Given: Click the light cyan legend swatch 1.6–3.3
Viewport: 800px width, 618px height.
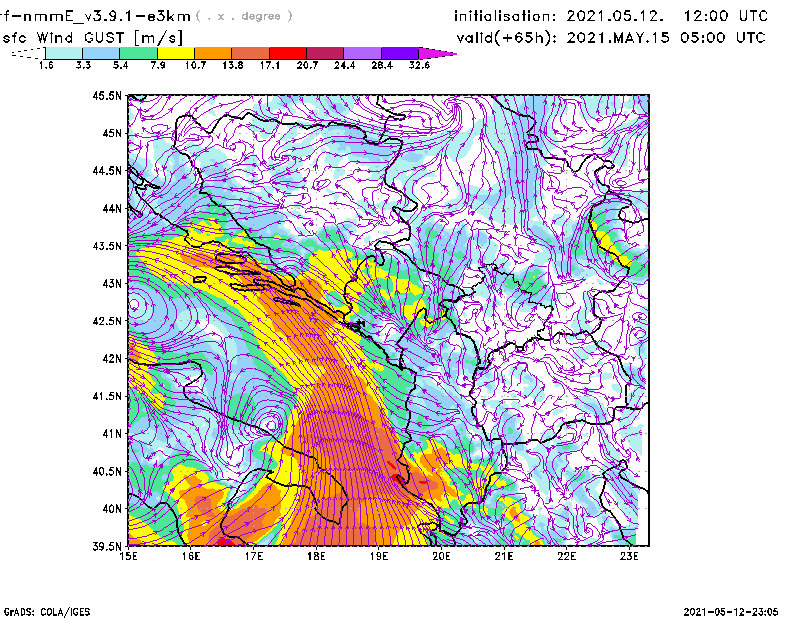Looking at the screenshot, I should [x=64, y=53].
